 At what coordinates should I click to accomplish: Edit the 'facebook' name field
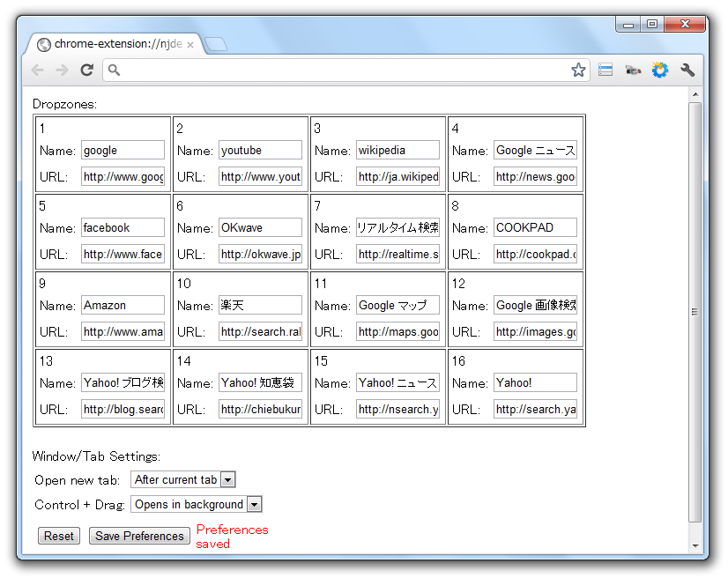coord(123,227)
